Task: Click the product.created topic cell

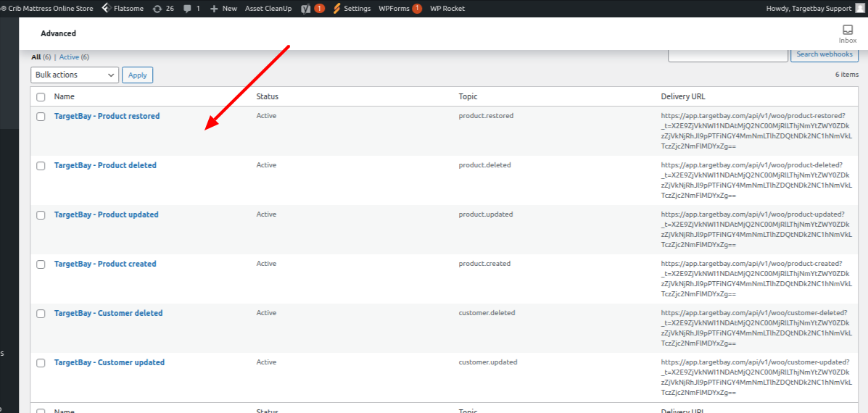Action: (x=485, y=264)
